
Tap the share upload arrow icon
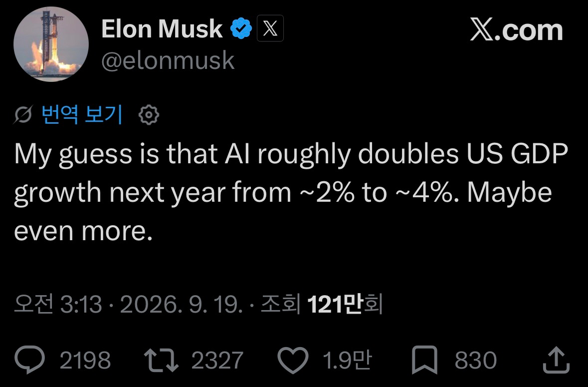(x=557, y=360)
